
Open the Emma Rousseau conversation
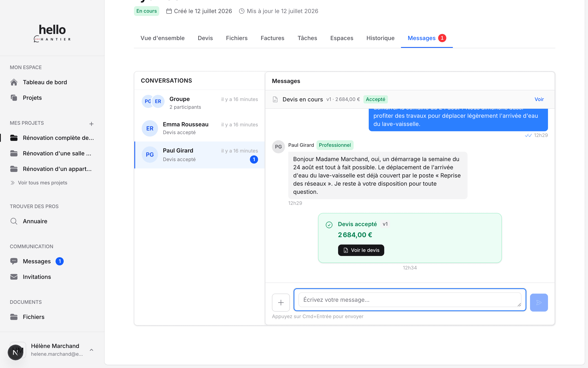tap(199, 128)
